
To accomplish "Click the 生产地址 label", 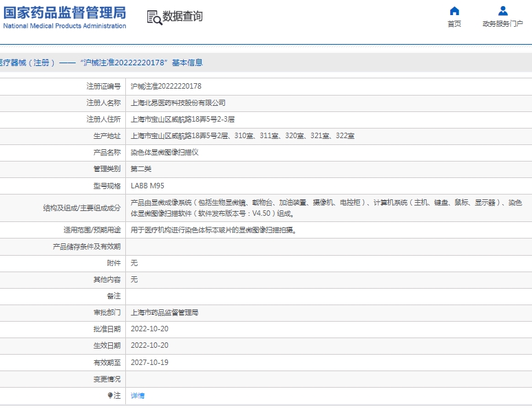I will pyautogui.click(x=107, y=136).
